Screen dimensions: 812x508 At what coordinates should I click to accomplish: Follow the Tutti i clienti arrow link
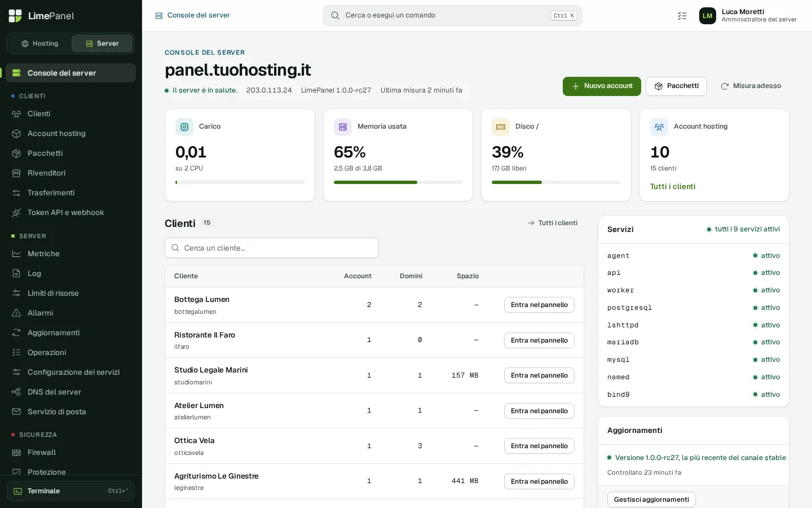coord(553,223)
